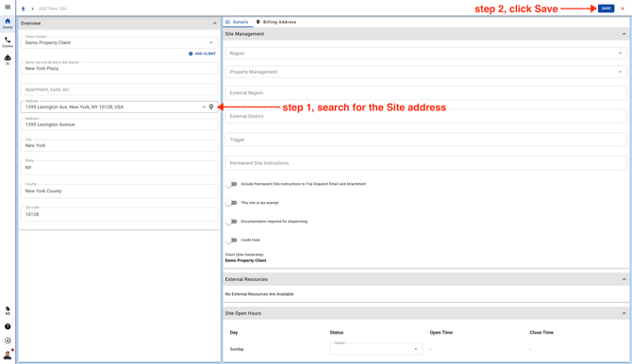The width and height of the screenshot is (632, 364).
Task: Collapse the External Resources section
Action: [624, 279]
